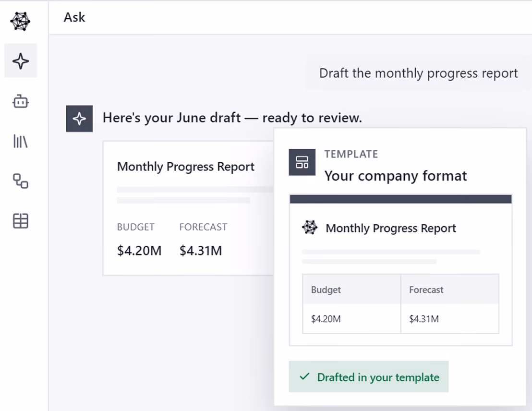Click the assistant sparkle avatar beside June draft
532x411 pixels.
[x=79, y=119]
